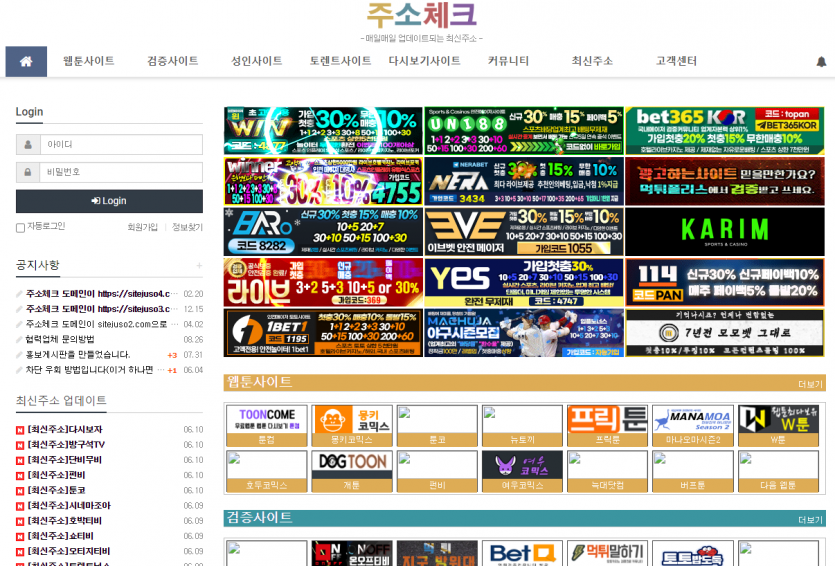Open the 늑대닷컴 site tile
The image size is (835, 566).
pyautogui.click(x=607, y=471)
